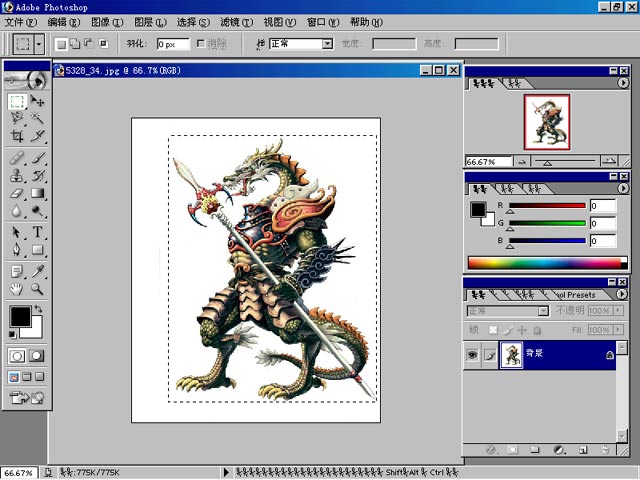Select the Hand tool
Screen dimensions: 640x480
[17, 289]
